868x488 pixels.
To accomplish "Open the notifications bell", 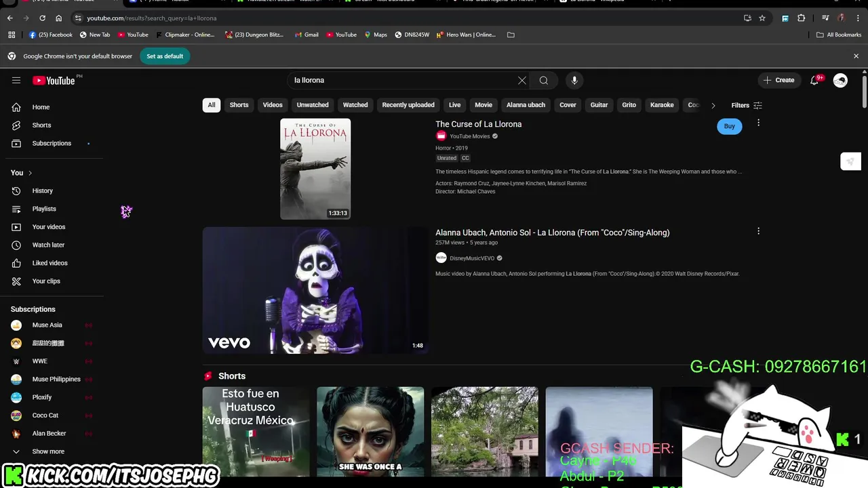I will pos(814,80).
